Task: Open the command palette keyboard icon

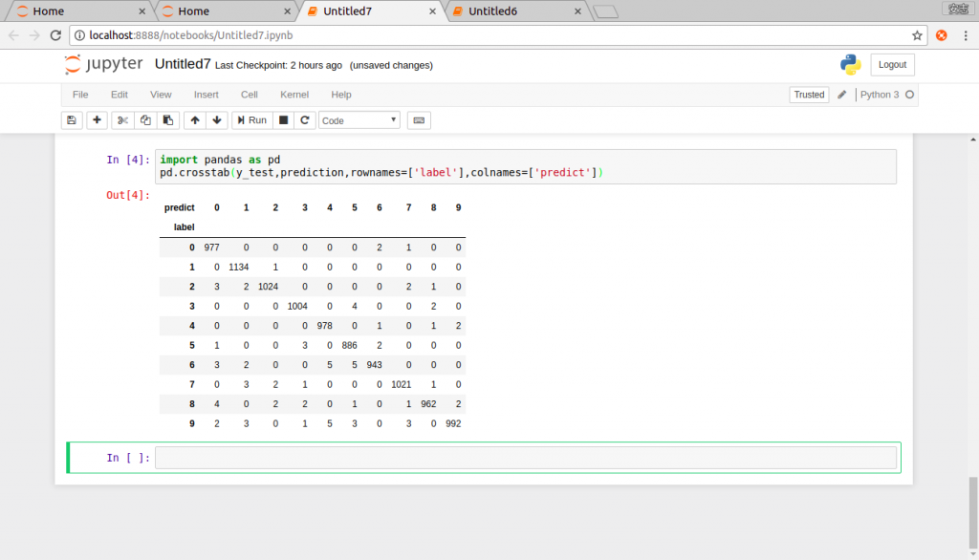Action: (419, 119)
